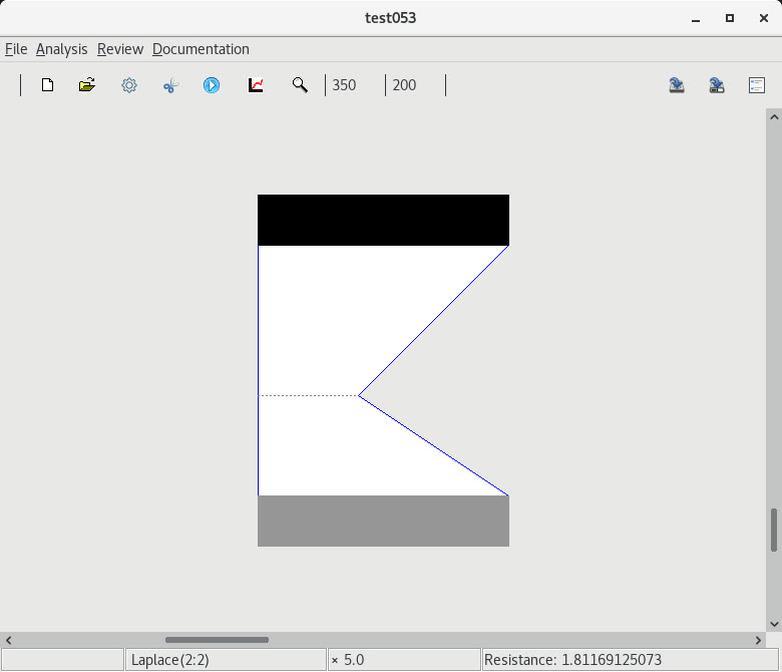Click the first export icon on the right
This screenshot has width=782, height=672.
[677, 85]
